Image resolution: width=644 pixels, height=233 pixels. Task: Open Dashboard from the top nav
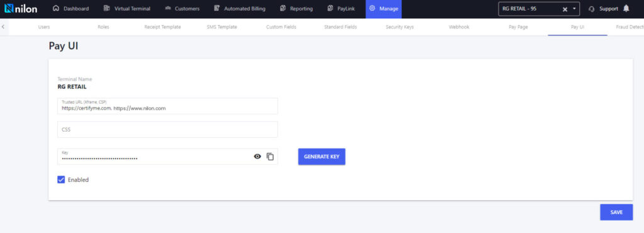coord(70,9)
